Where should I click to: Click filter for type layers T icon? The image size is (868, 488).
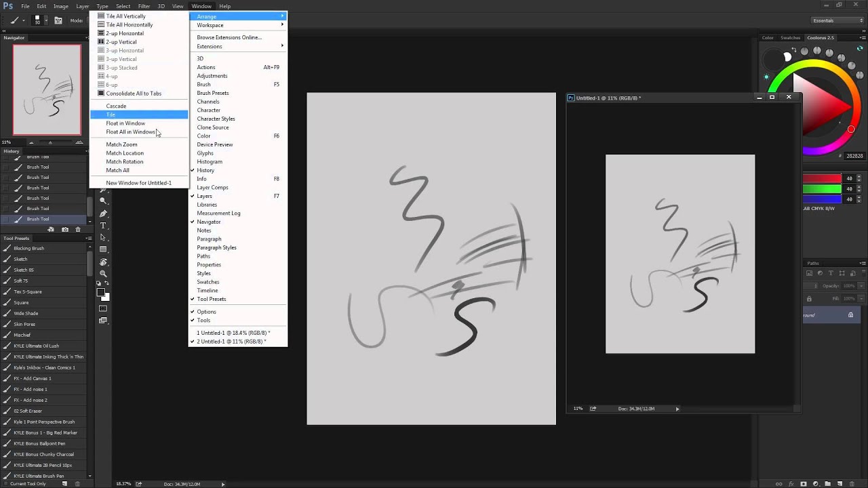pyautogui.click(x=831, y=273)
